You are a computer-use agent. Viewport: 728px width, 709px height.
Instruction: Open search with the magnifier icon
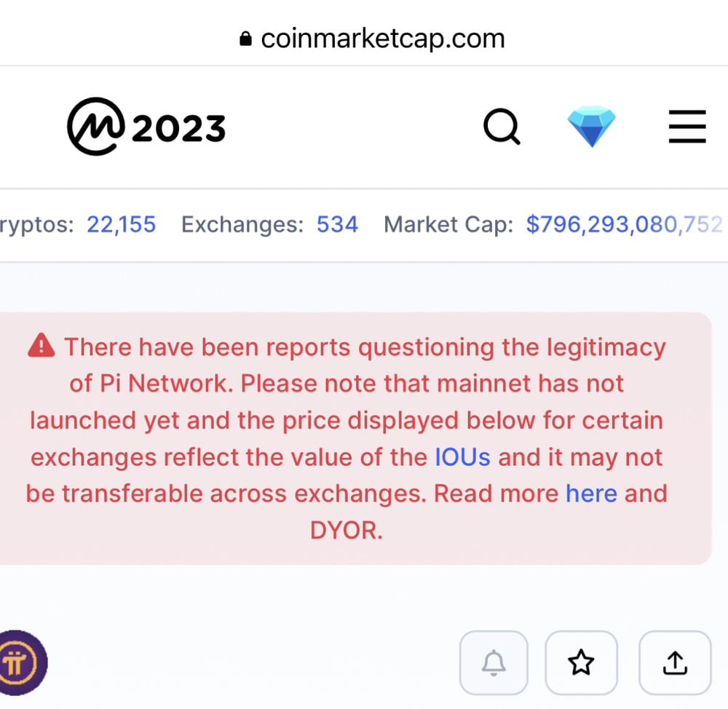[x=502, y=127]
